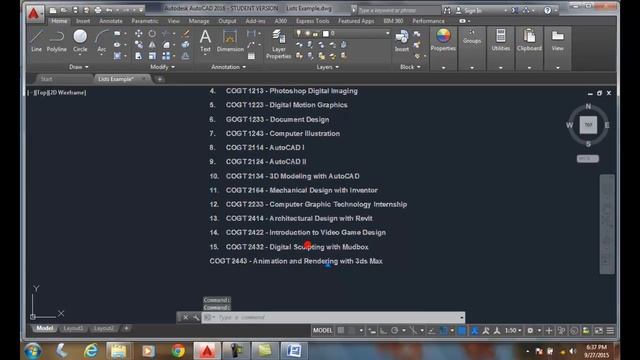Expand the Block panel
Viewport: 640px width, 360px height.
click(x=410, y=67)
